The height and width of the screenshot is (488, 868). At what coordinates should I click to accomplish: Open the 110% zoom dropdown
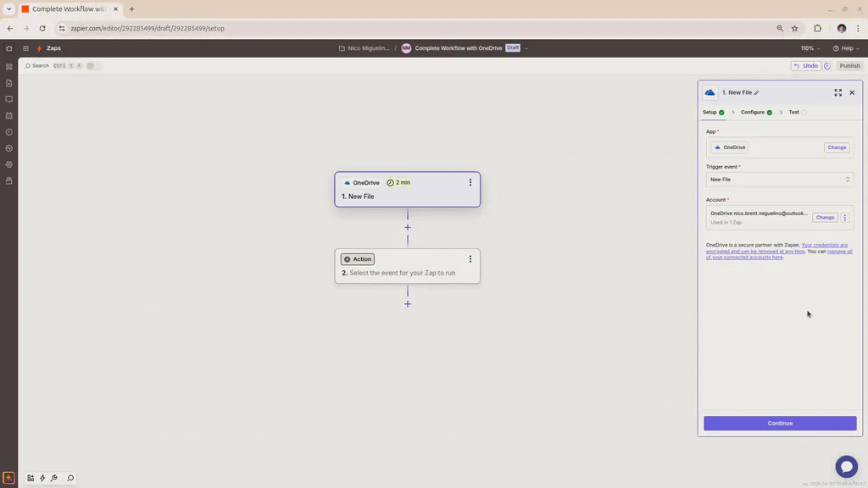[808, 48]
